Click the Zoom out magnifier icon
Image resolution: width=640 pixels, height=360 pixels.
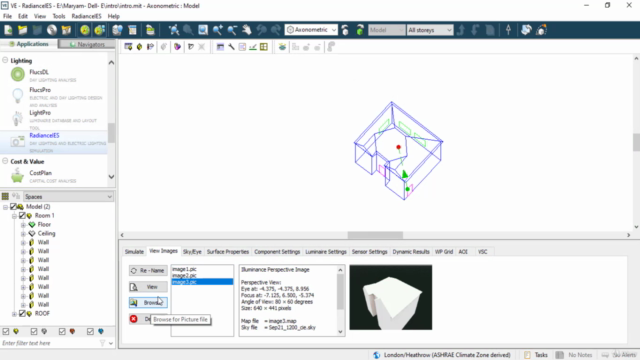[x=232, y=30]
